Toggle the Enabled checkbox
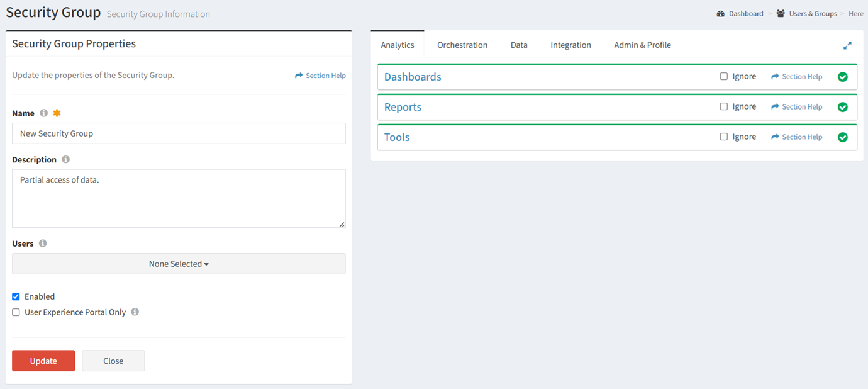 tap(16, 296)
